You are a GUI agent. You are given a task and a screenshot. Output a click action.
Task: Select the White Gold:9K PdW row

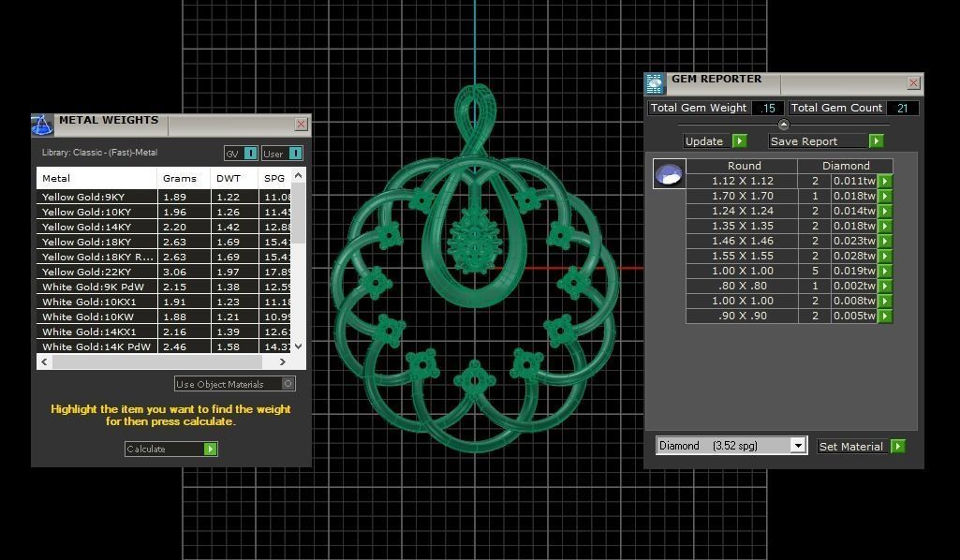click(x=164, y=287)
